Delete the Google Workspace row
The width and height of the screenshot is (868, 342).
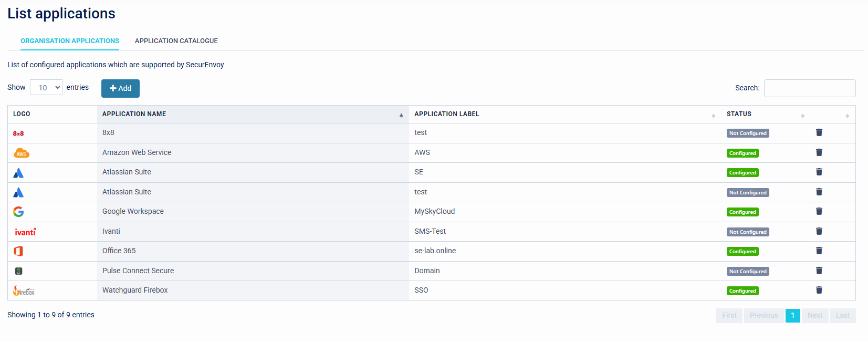click(x=819, y=211)
